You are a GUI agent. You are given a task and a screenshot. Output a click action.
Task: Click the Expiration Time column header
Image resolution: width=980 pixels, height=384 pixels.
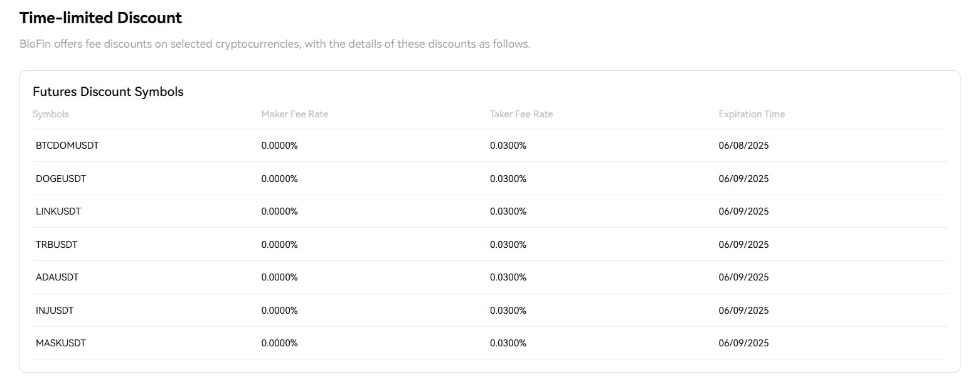[752, 114]
